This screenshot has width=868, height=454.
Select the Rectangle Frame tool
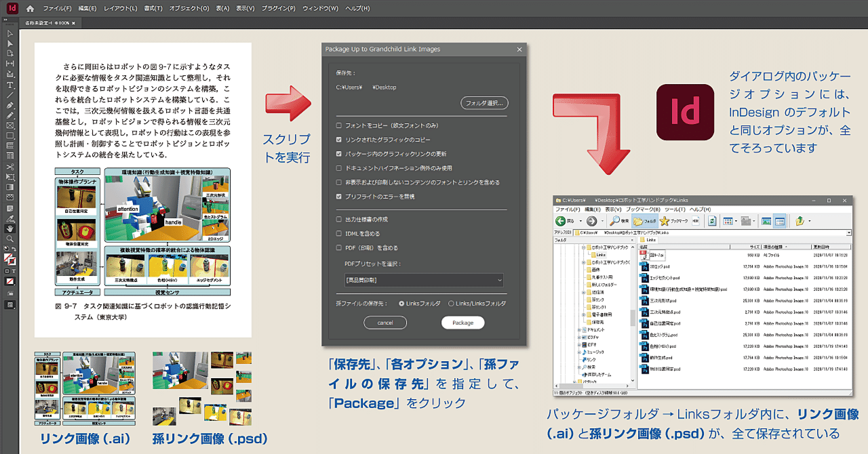9,124
